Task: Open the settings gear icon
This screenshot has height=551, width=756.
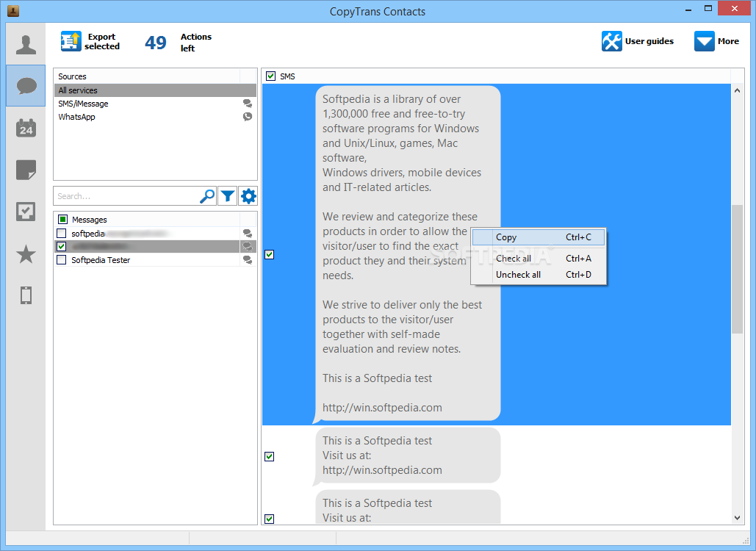Action: click(x=248, y=196)
